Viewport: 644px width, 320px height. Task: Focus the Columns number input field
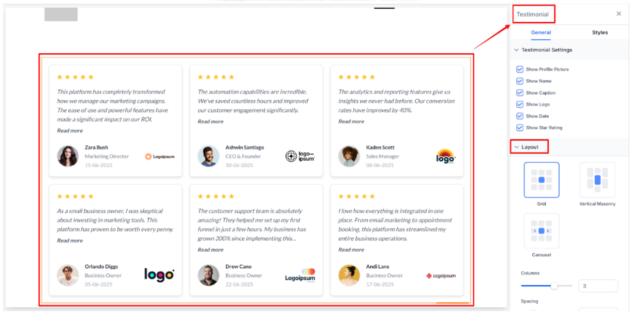click(598, 286)
